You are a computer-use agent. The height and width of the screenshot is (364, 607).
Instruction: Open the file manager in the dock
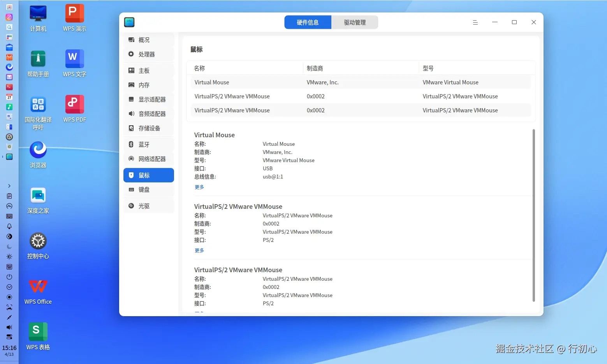(x=9, y=47)
